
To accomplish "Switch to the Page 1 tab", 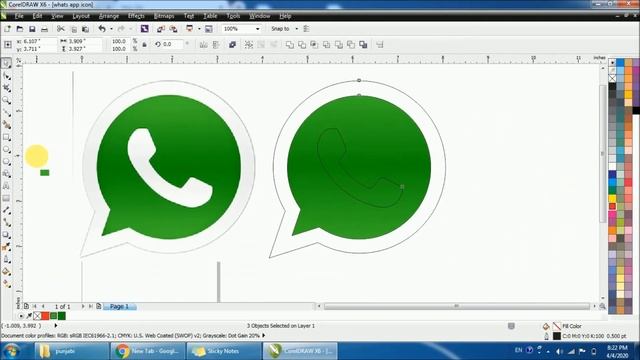I will click(120, 307).
